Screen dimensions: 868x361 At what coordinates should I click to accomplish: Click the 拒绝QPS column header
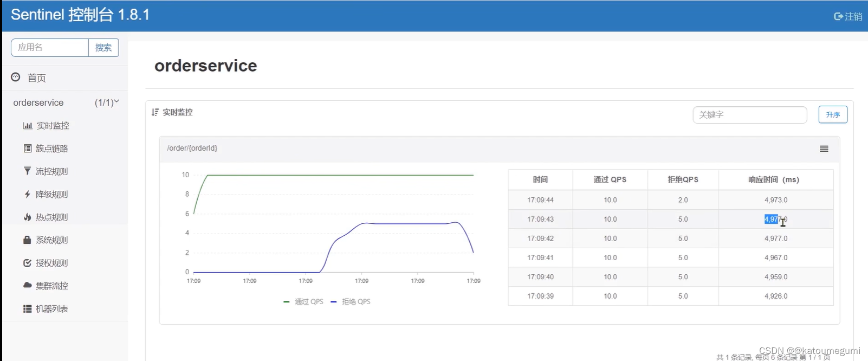click(x=683, y=179)
